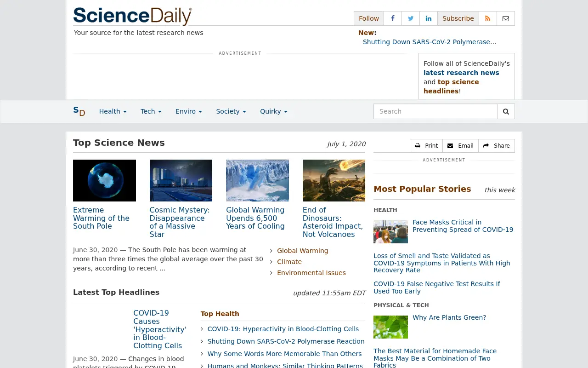Open ScienceDaily's LinkedIn page icon

click(x=429, y=18)
